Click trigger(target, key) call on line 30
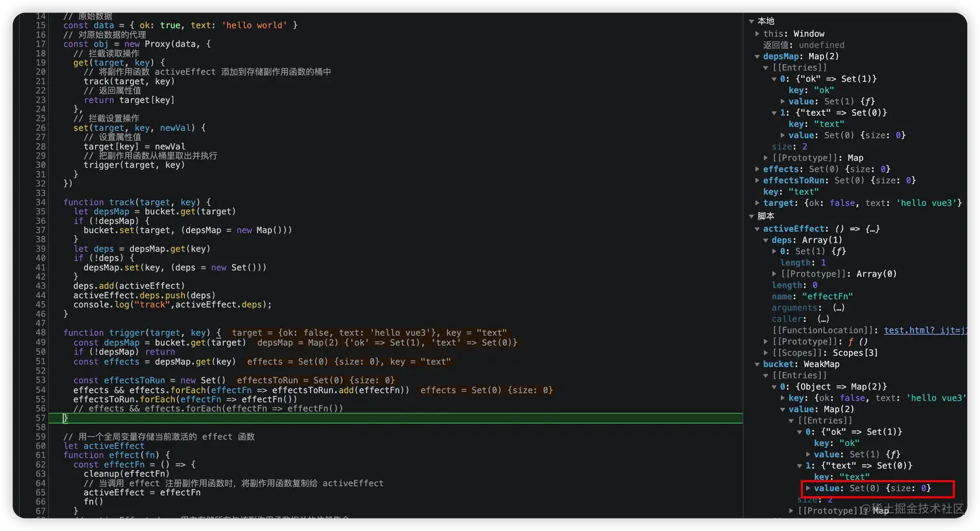 [134, 165]
